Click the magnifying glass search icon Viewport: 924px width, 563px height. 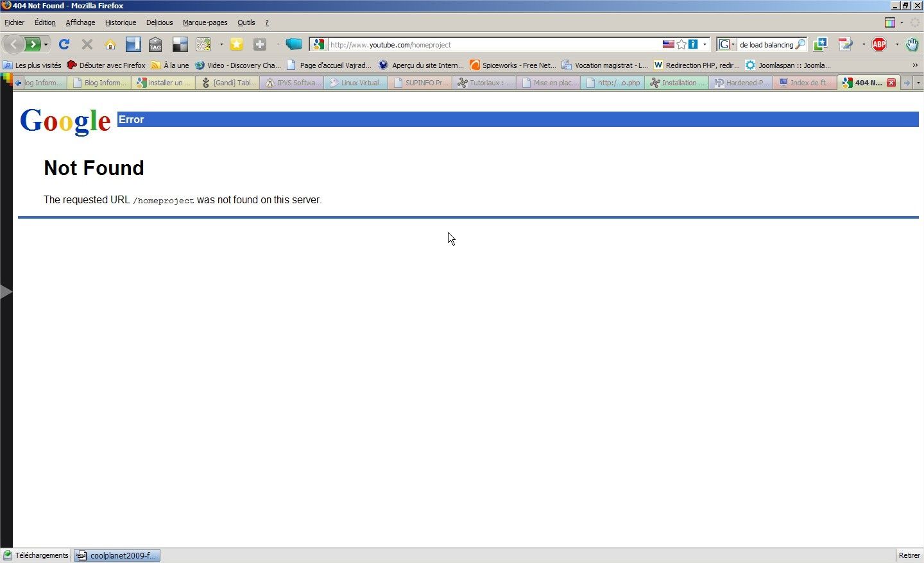point(800,45)
